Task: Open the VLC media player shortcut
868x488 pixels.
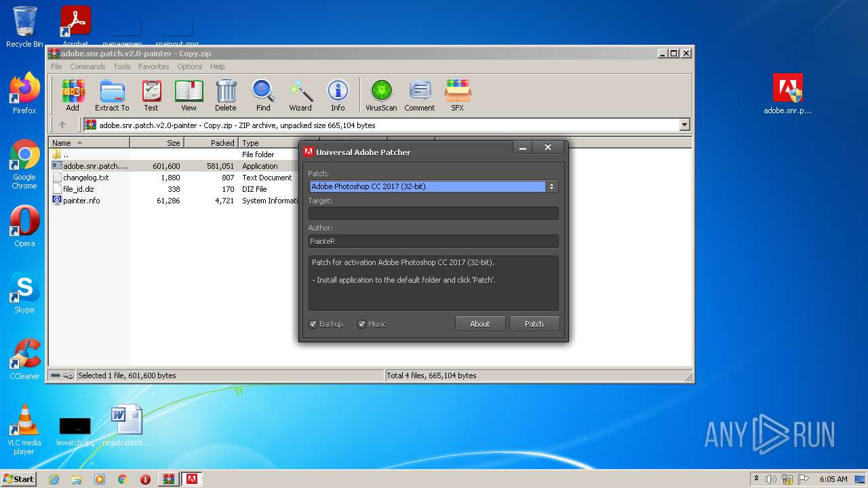Action: 24,430
